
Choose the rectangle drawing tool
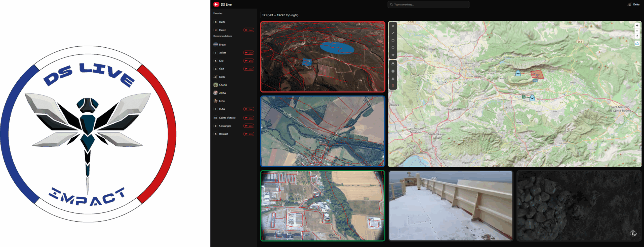[393, 40]
